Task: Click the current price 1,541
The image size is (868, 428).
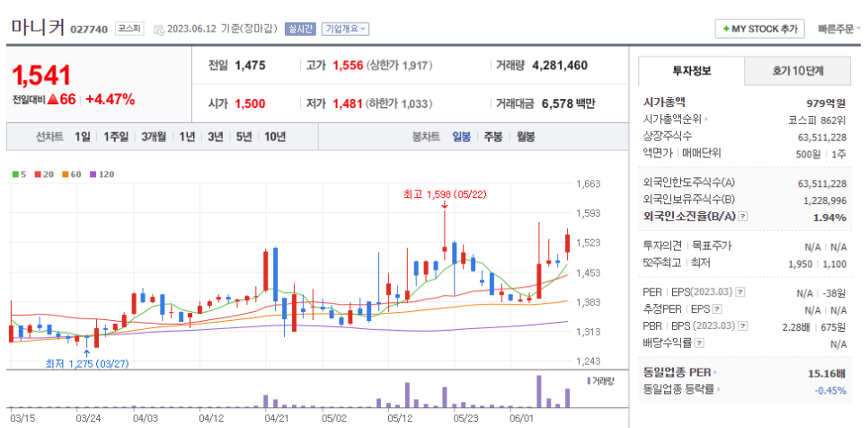Action: [42, 76]
